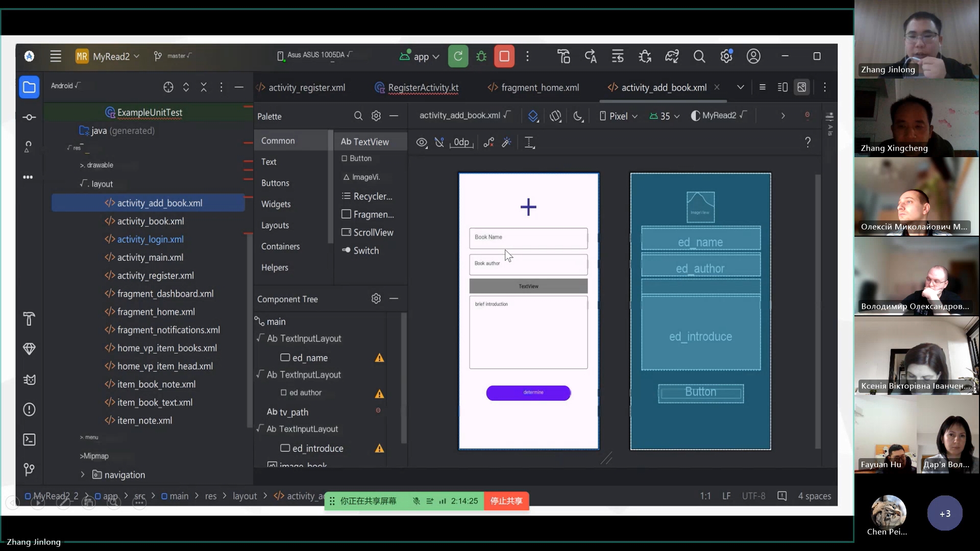Open the Terminal tool window

click(29, 439)
